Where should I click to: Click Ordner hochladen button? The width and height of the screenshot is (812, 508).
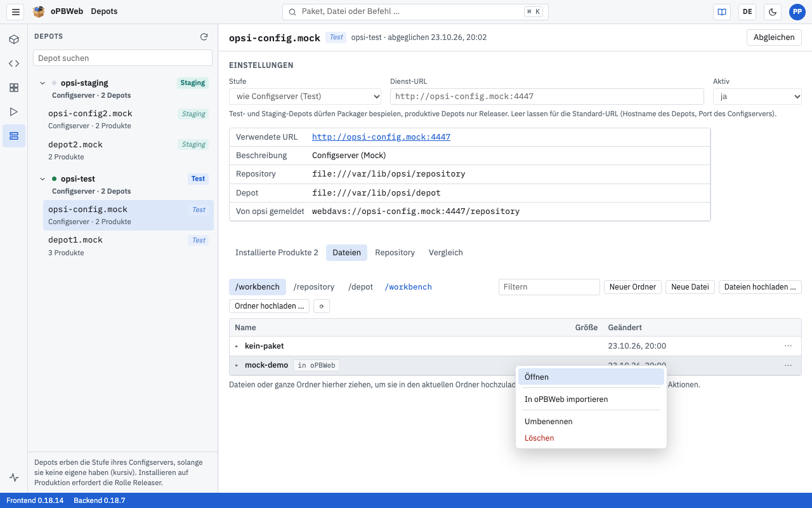point(269,306)
